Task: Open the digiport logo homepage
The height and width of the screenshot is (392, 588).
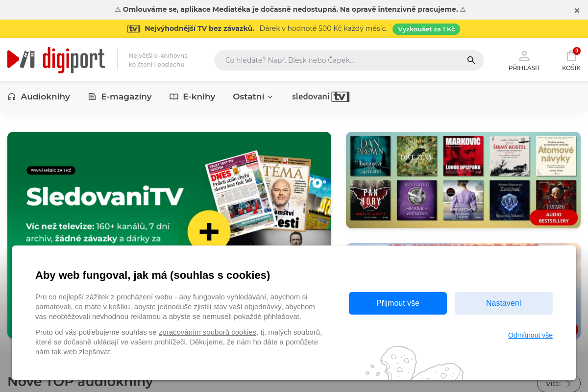Action: [56, 60]
